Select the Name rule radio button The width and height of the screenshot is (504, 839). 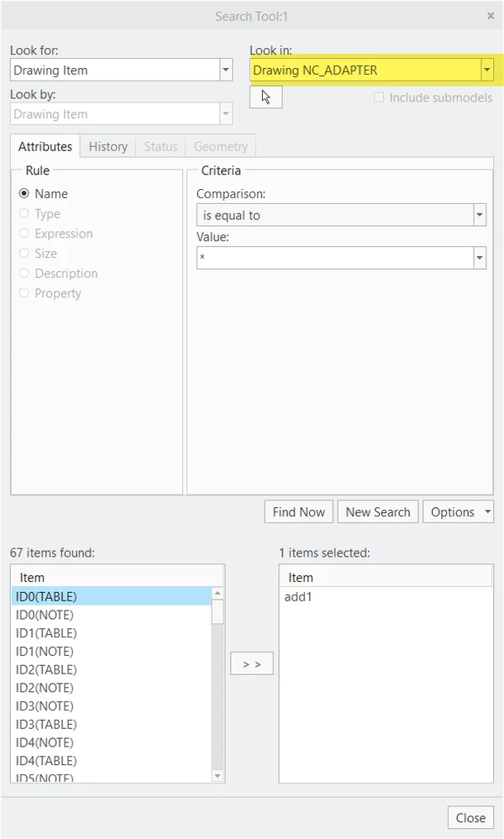click(24, 194)
